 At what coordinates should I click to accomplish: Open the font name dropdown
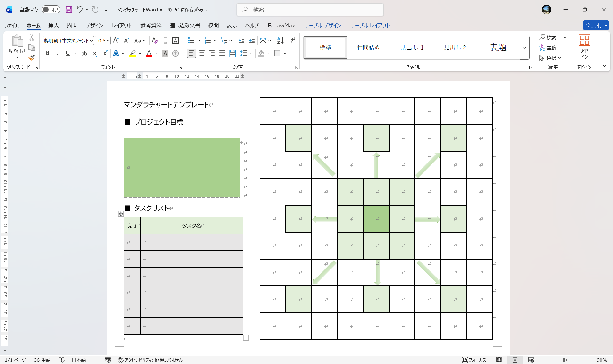pos(91,41)
